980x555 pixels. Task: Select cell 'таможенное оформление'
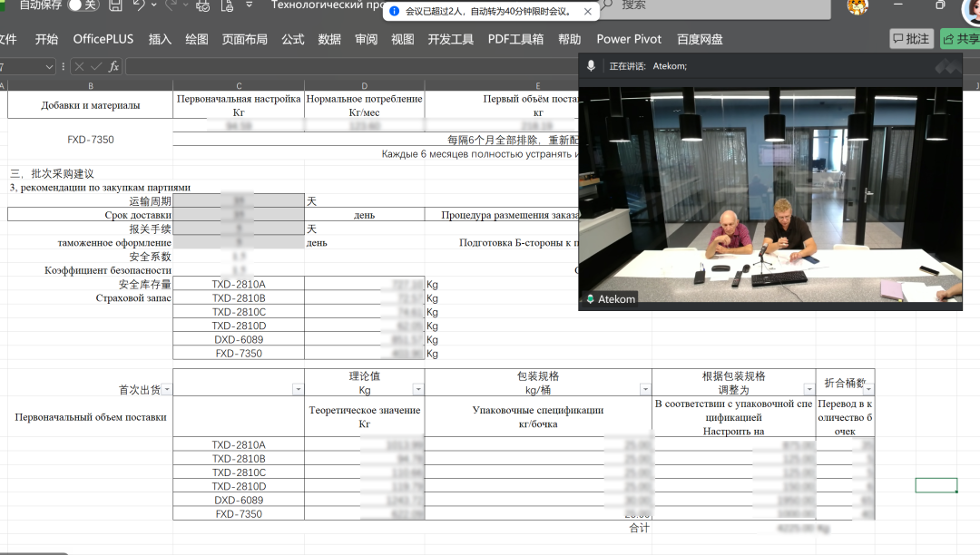[x=90, y=242]
